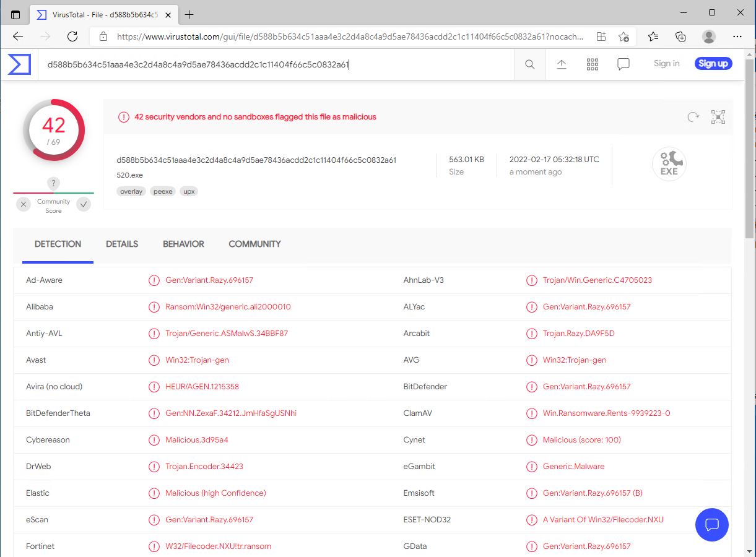
Task: Click the VirusTotal logo icon
Action: 19,64
